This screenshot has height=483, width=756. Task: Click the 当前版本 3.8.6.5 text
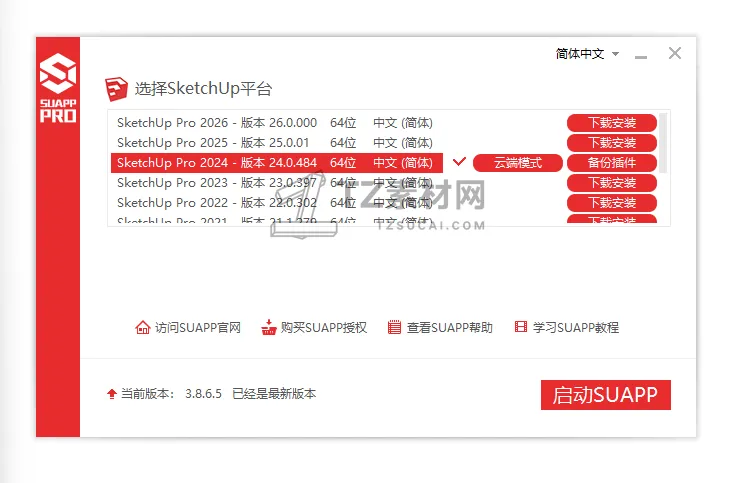[172, 394]
